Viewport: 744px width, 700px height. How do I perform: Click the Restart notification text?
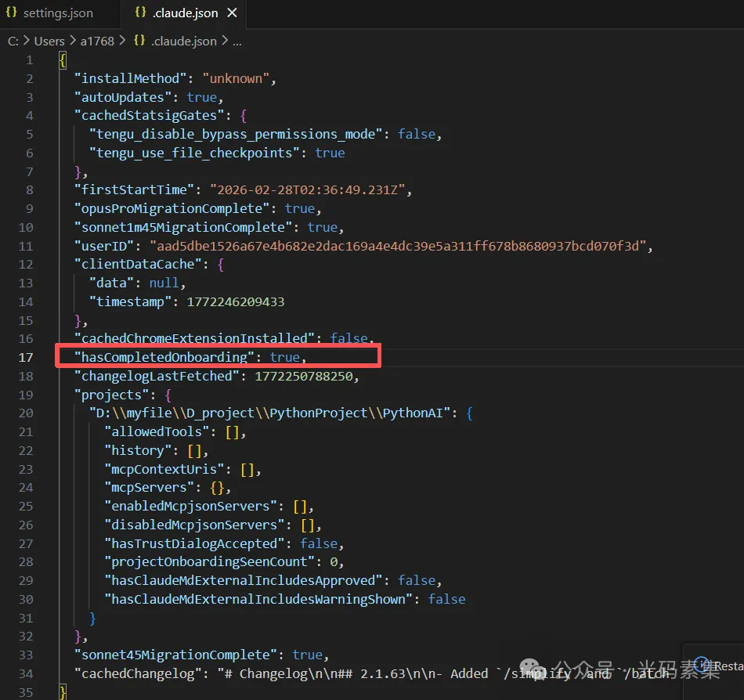point(728,666)
